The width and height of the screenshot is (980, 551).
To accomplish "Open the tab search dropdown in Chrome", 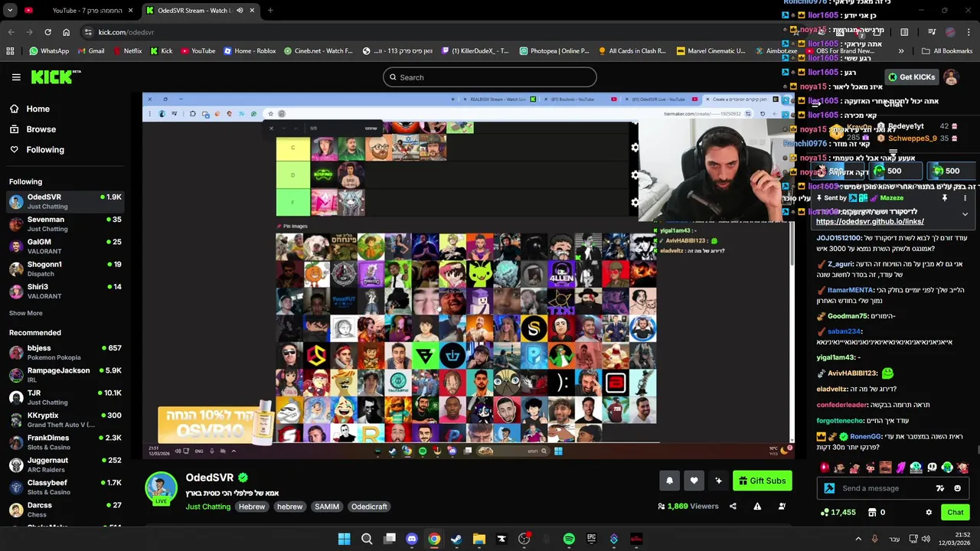I will point(11,11).
